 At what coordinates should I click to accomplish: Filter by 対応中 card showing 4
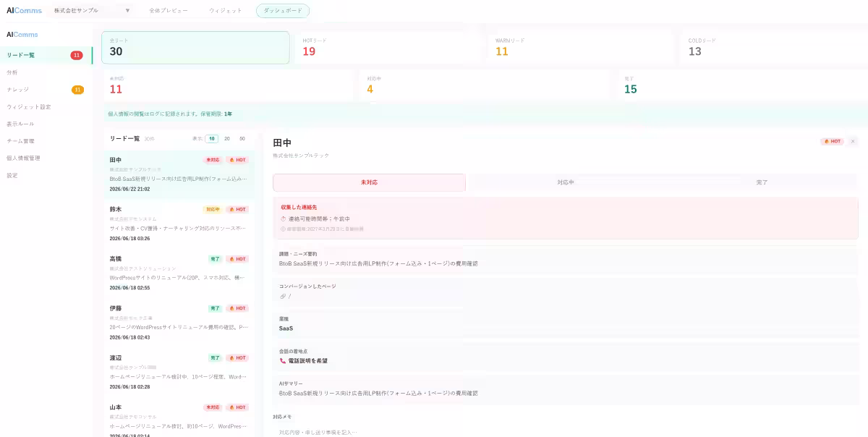pyautogui.click(x=485, y=85)
